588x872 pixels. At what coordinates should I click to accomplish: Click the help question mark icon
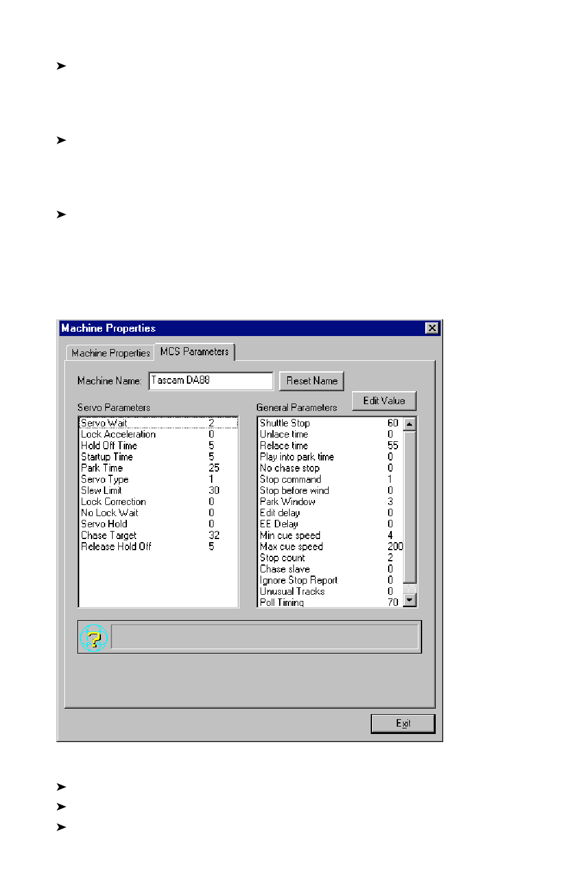click(93, 638)
